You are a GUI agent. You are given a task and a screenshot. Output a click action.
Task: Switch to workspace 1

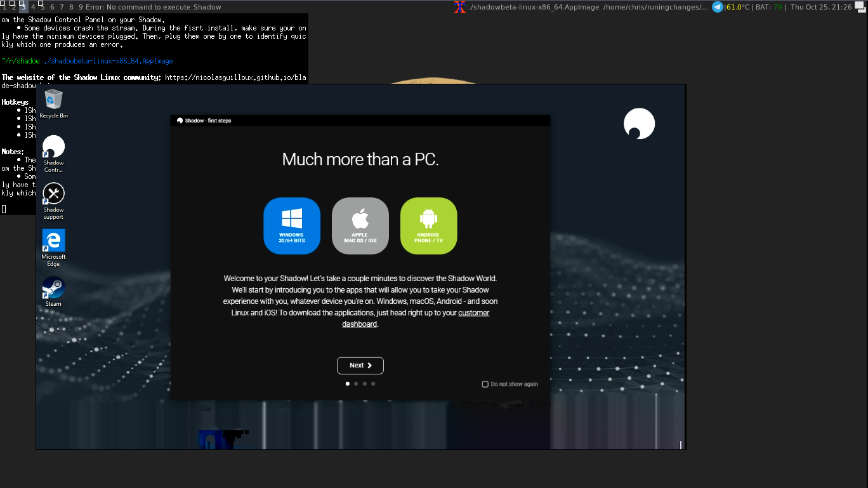[x=4, y=7]
